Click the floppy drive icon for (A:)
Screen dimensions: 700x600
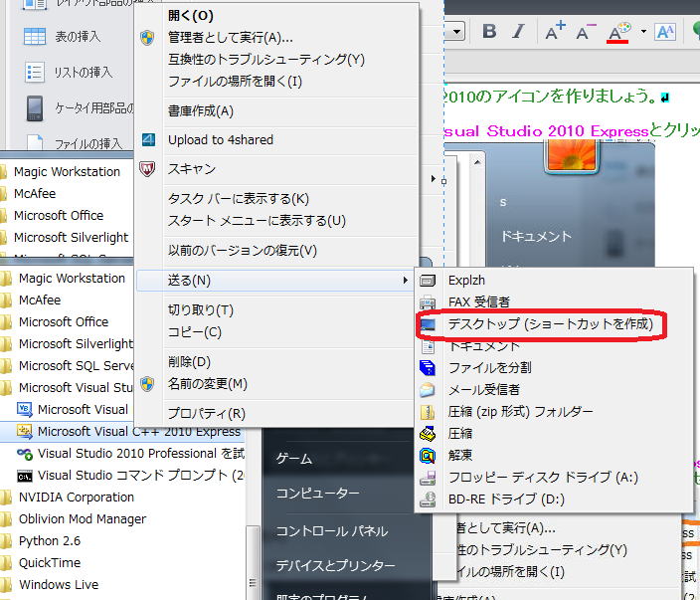pyautogui.click(x=428, y=478)
